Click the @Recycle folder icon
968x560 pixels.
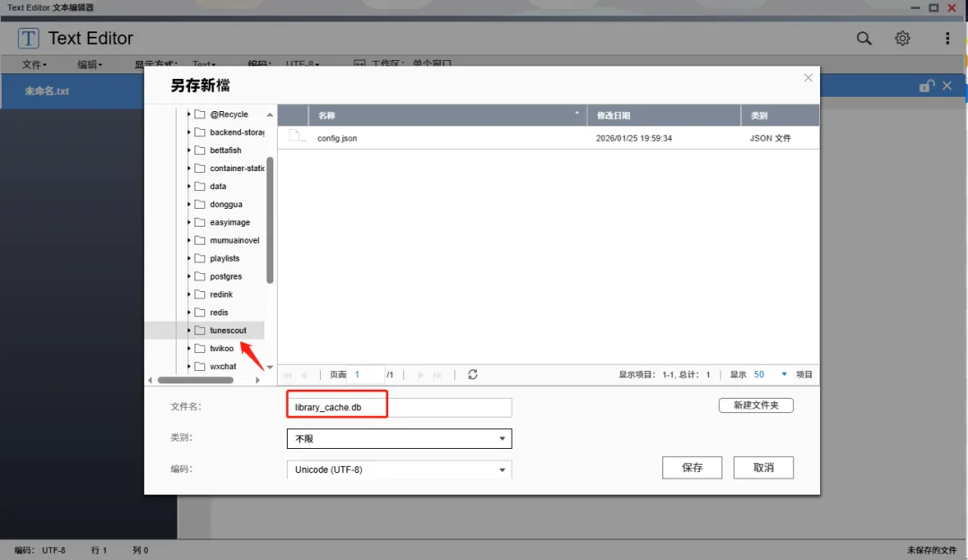200,114
